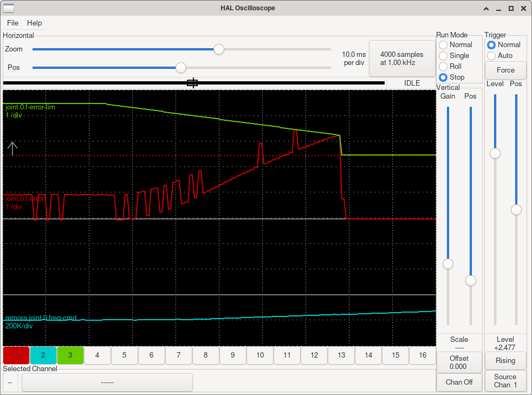Click the trigger Pos slider handle

(x=516, y=210)
